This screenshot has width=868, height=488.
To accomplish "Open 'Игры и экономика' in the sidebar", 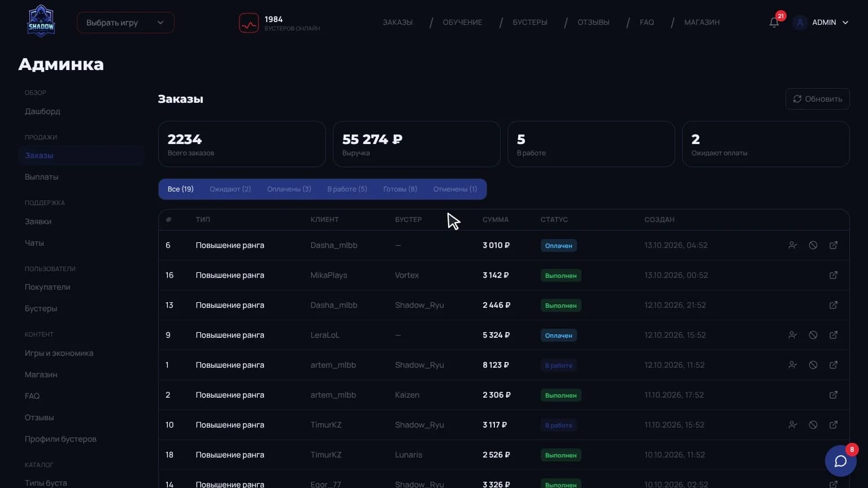I will pos(59,353).
